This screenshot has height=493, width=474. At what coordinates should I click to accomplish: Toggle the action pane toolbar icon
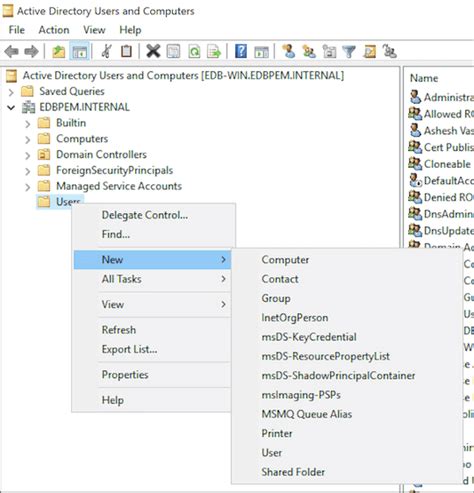click(261, 52)
